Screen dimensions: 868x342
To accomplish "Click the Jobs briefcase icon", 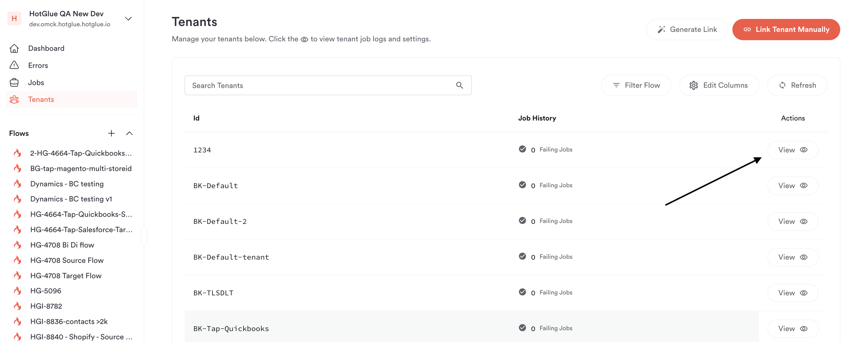I will 14,82.
